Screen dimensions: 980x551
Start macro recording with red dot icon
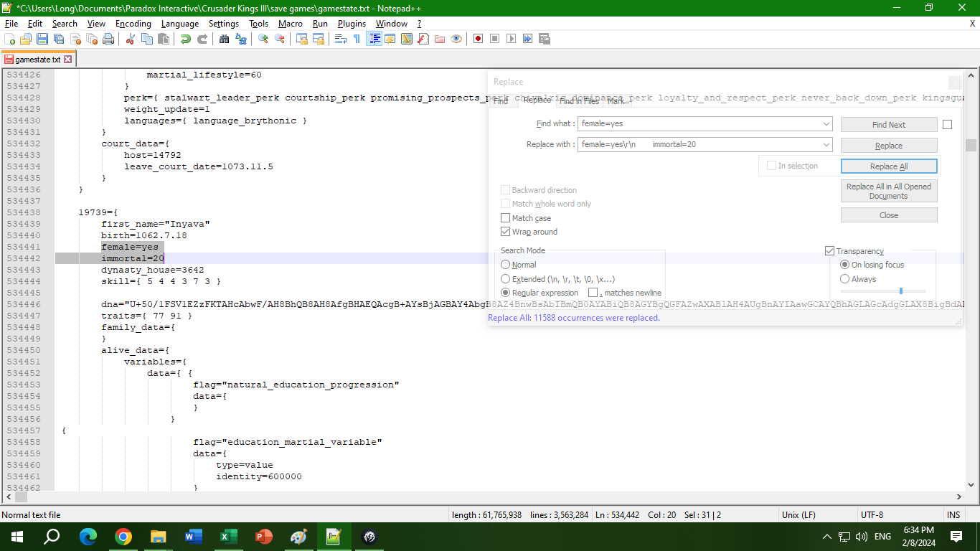(x=478, y=39)
